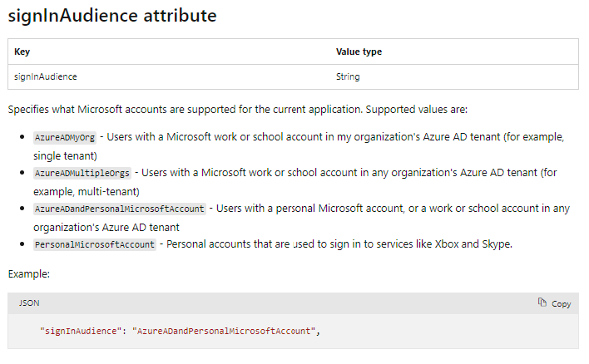Click the Key column header

(22, 52)
